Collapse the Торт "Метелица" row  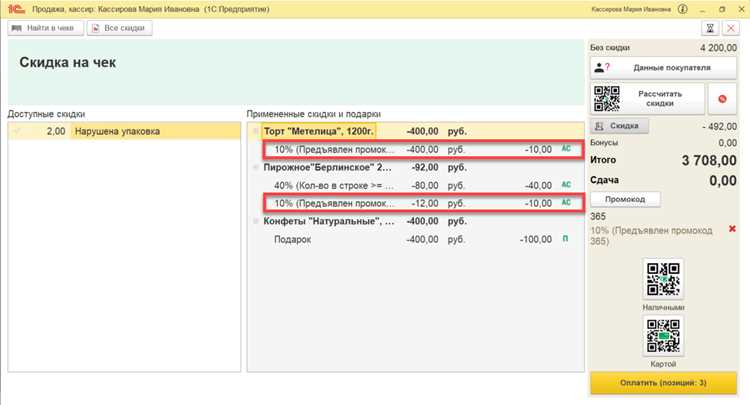tap(255, 131)
